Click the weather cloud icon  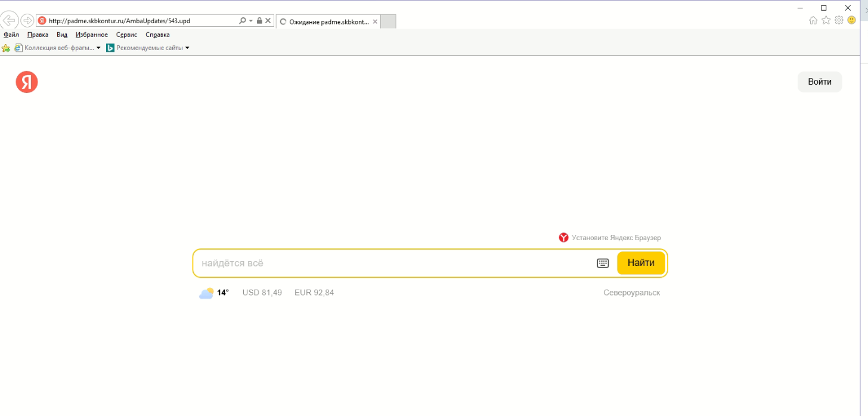[x=206, y=293]
